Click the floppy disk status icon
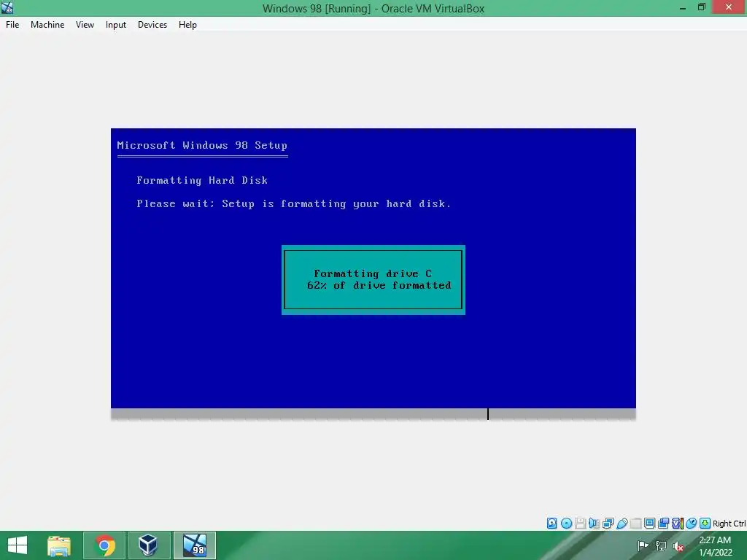The image size is (747, 560). tap(580, 524)
